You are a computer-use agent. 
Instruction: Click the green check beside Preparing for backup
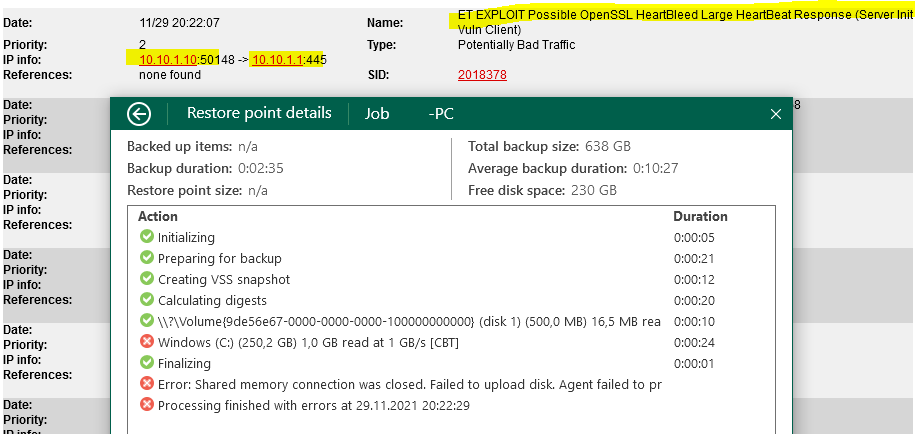[147, 258]
